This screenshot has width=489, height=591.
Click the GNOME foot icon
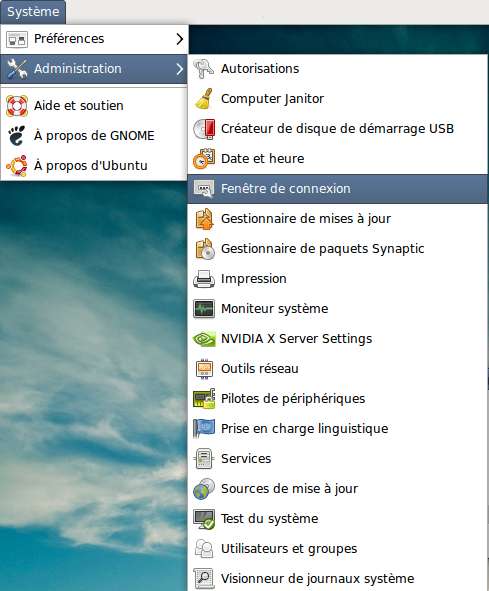pyautogui.click(x=17, y=136)
